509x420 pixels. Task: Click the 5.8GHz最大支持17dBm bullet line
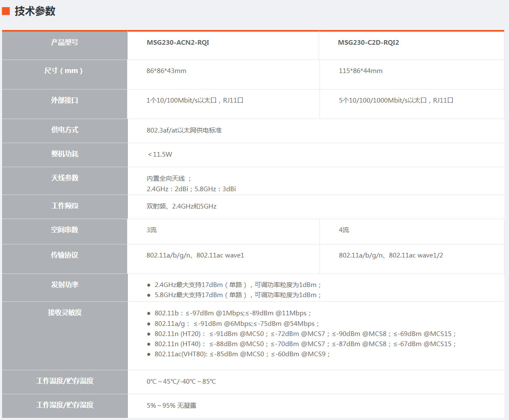click(x=238, y=295)
